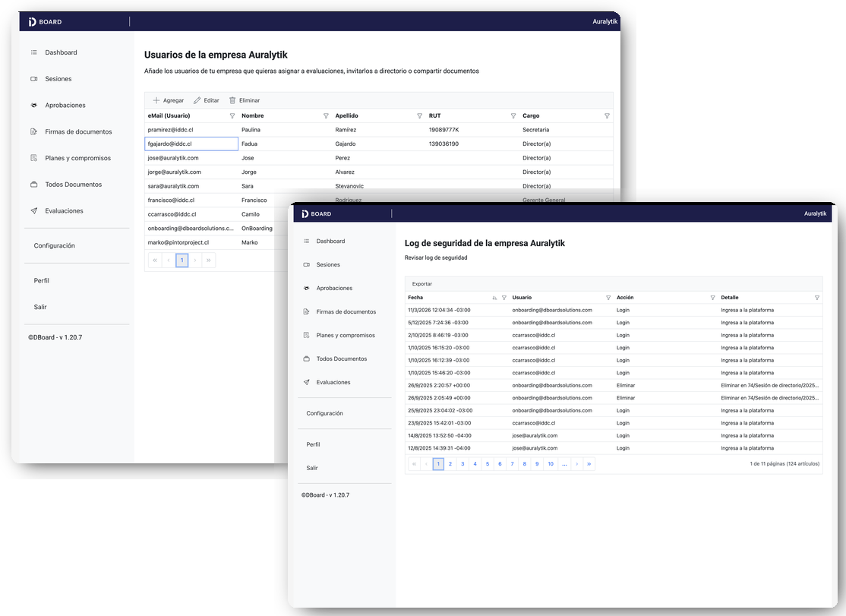Open Configuración in the back window sidebar
The width and height of the screenshot is (846, 616).
(x=55, y=246)
